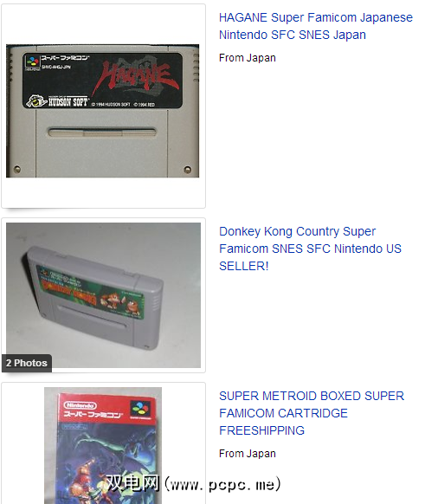Click the Nintendo logo on Super Metroid box
Screen dimensions: 425x504
coord(80,405)
